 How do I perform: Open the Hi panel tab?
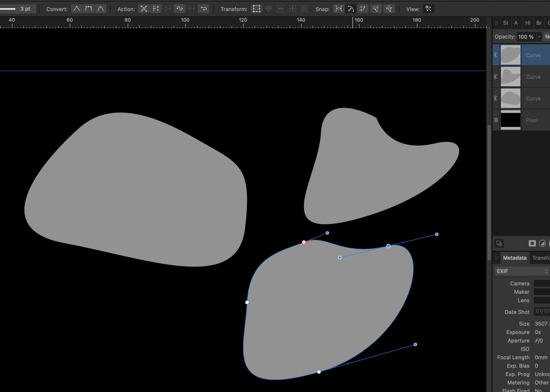[x=528, y=23]
